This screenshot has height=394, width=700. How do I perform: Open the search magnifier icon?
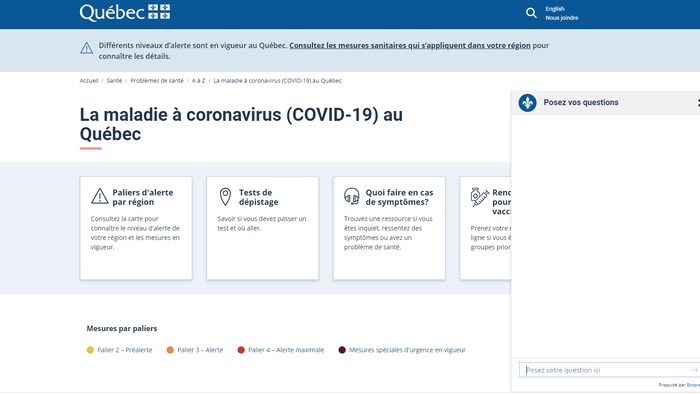pos(531,13)
